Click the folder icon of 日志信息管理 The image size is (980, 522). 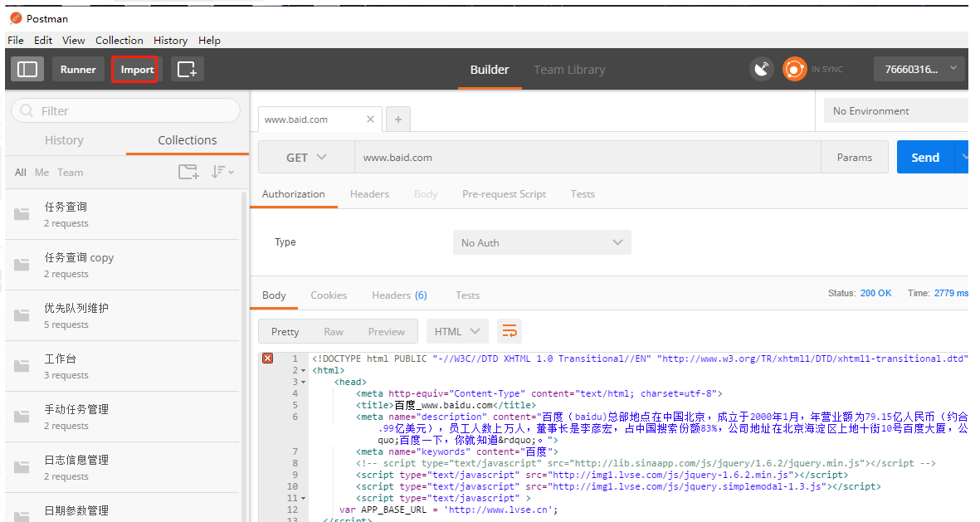click(22, 467)
